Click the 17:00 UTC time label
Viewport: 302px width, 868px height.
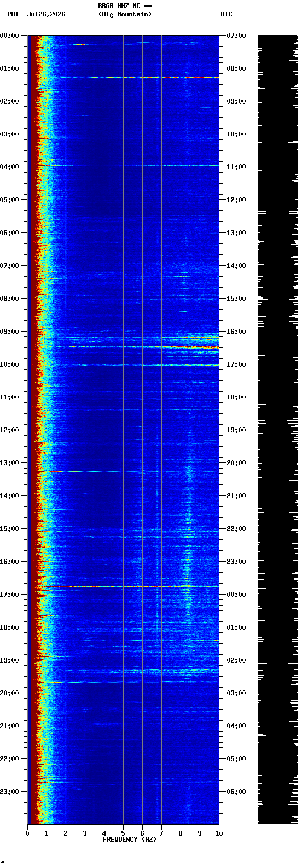pyautogui.click(x=236, y=364)
